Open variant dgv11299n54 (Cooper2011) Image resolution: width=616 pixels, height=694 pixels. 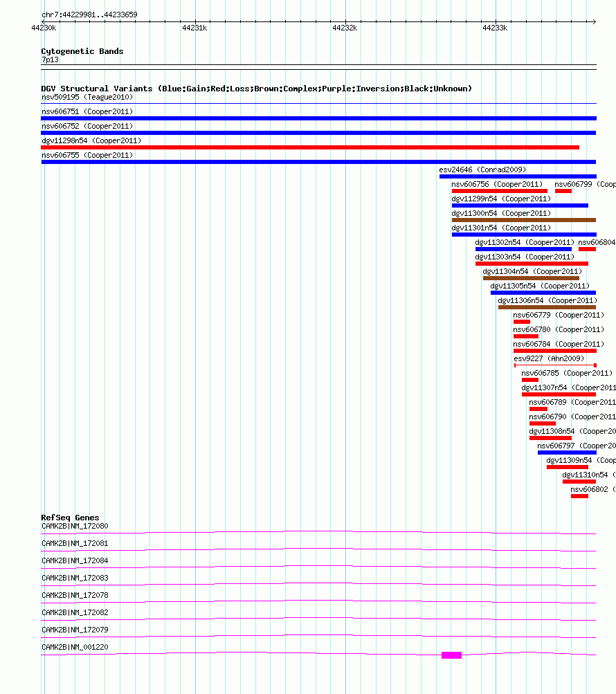[501, 199]
